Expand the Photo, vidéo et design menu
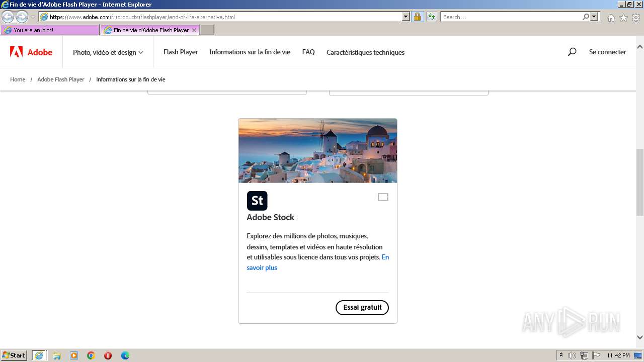 pyautogui.click(x=108, y=52)
